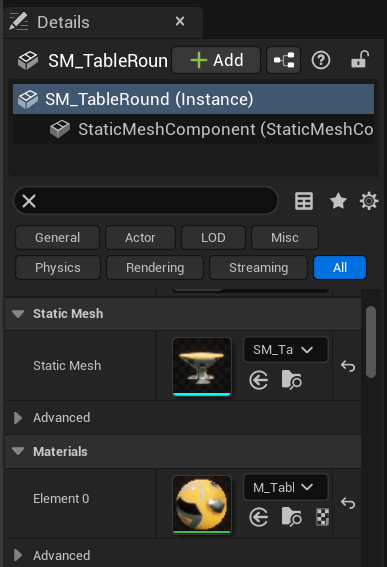
Task: Use selected asset for Element 0 material
Action: click(259, 517)
